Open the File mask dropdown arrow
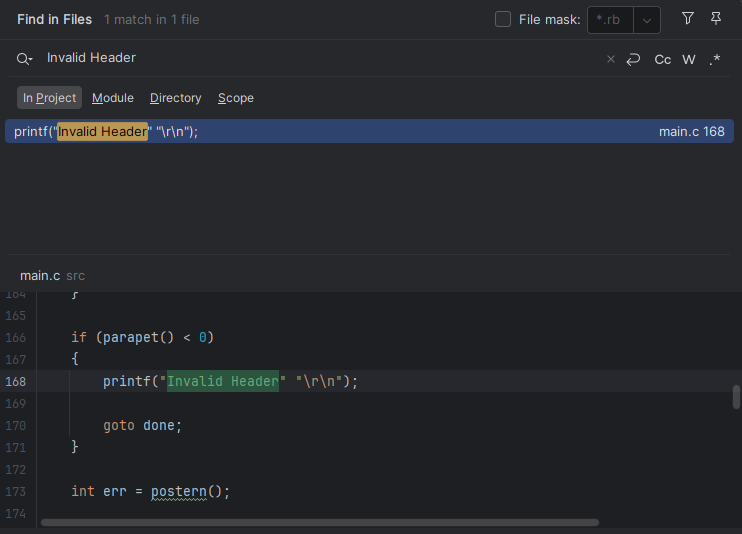742x534 pixels. [x=647, y=20]
